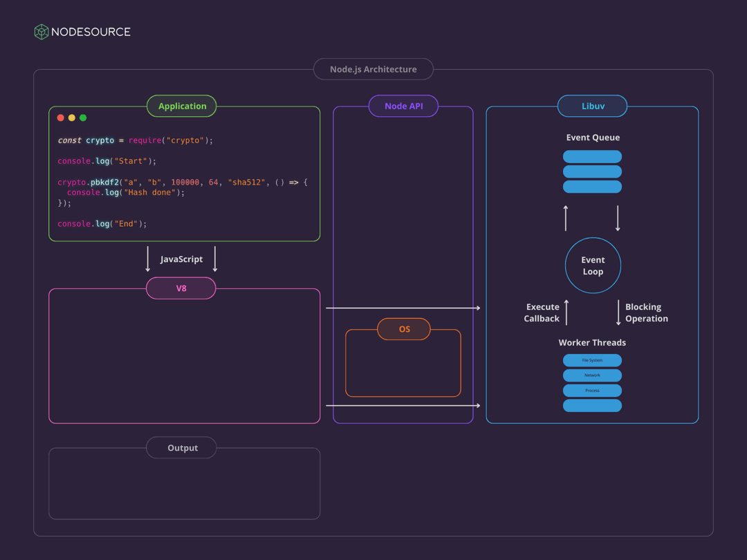Click the NodeSource hexagon logo icon

click(41, 32)
